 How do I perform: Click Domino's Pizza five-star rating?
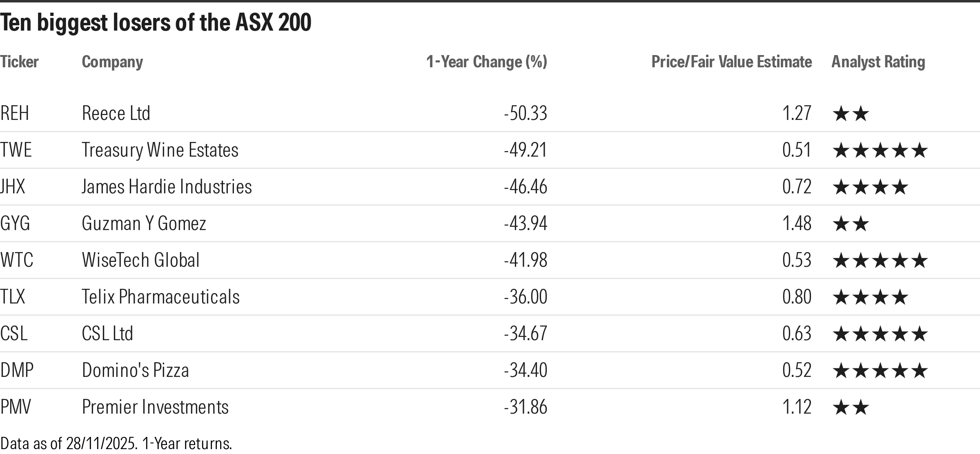880,371
